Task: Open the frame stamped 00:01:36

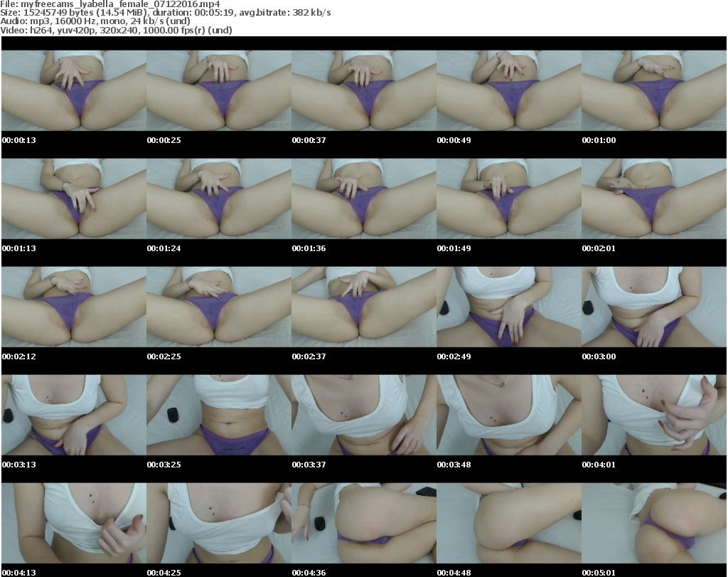Action: point(364,198)
